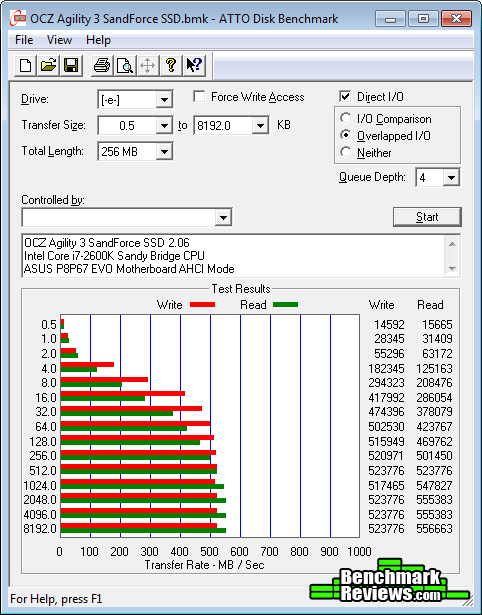Click read value 15665
The image size is (482, 615).
tap(437, 325)
